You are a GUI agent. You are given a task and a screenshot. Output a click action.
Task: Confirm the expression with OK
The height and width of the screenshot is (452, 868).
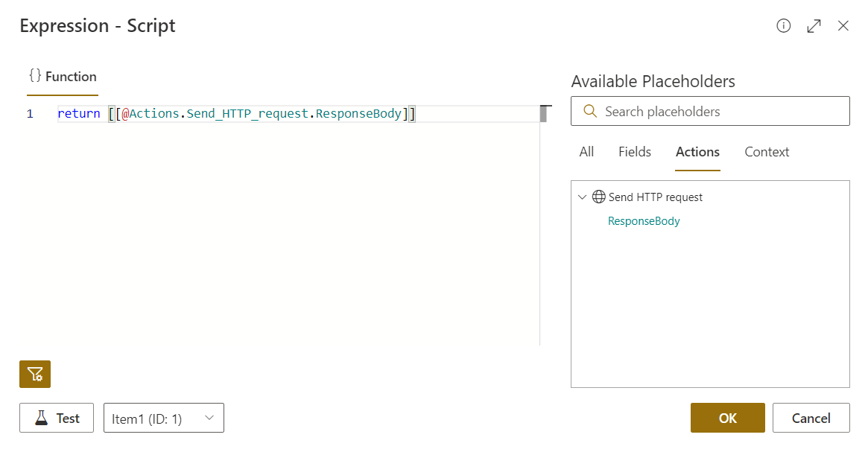727,417
